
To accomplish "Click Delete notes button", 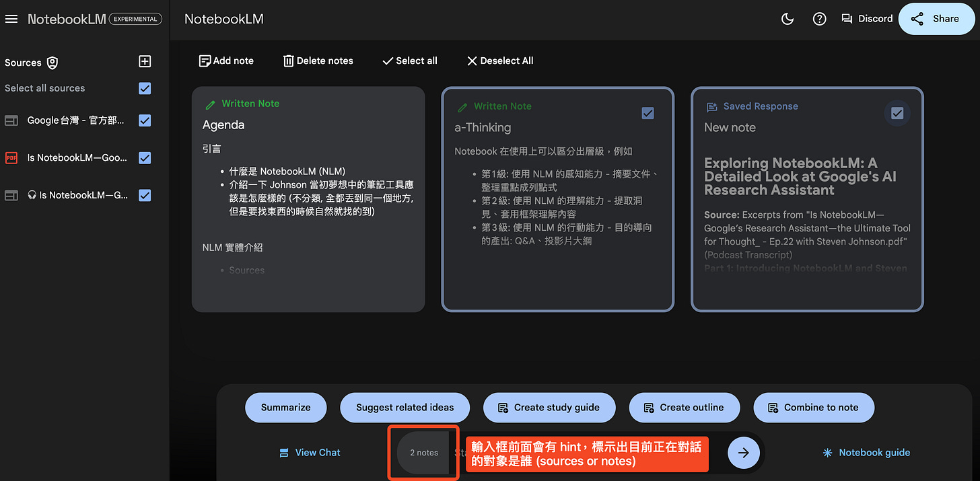I will [318, 61].
